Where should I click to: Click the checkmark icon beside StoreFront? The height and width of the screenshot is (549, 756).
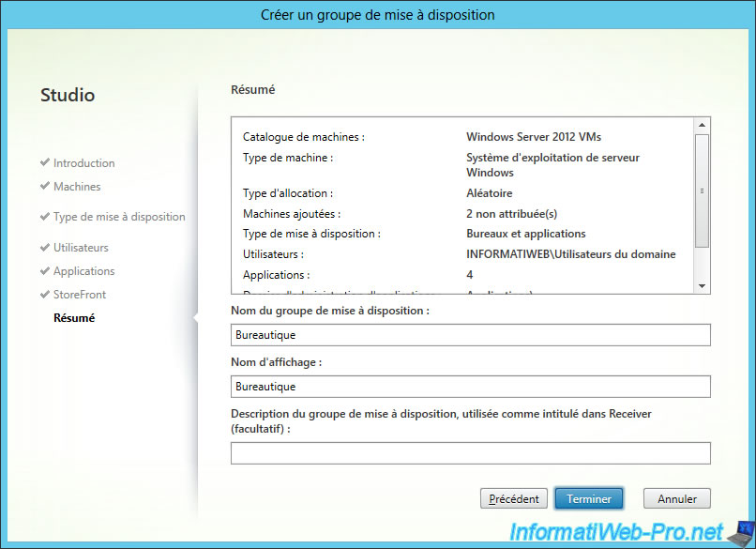[45, 294]
